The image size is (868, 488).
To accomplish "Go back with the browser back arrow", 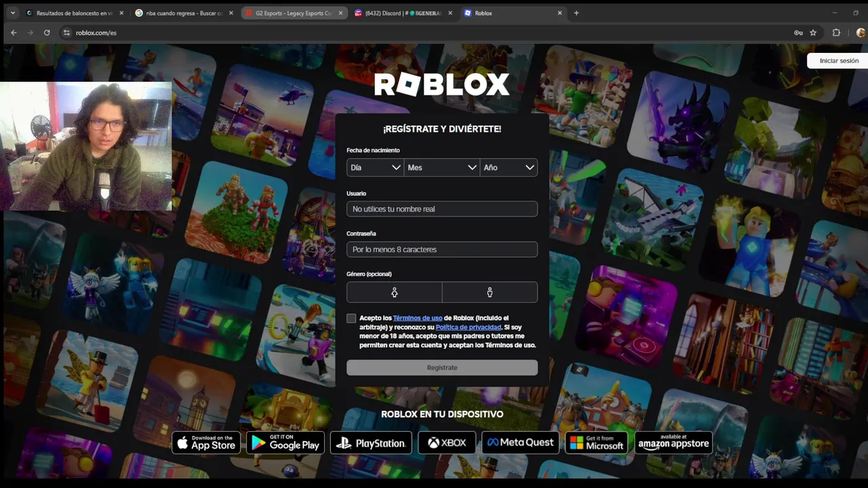I will click(14, 33).
